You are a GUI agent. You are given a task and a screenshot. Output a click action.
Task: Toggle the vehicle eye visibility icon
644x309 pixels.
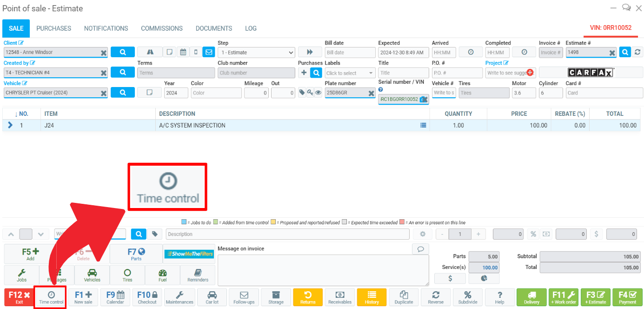318,93
